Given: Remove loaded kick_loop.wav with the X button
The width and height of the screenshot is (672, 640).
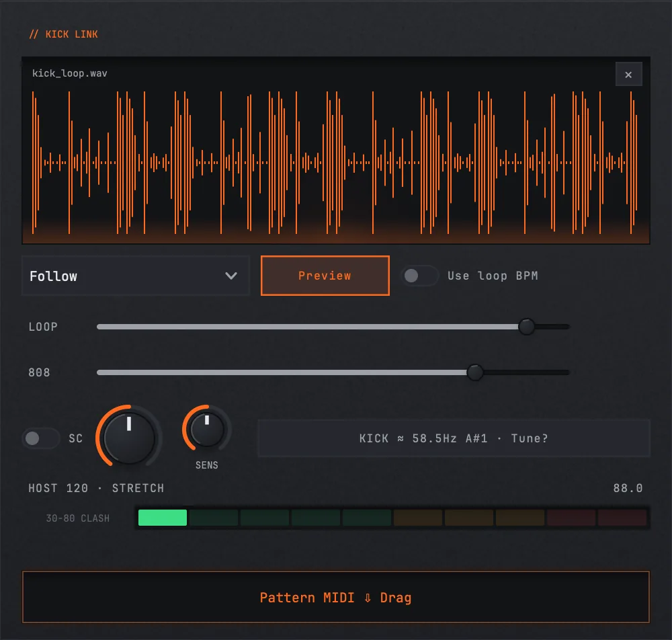Looking at the screenshot, I should click(x=628, y=75).
